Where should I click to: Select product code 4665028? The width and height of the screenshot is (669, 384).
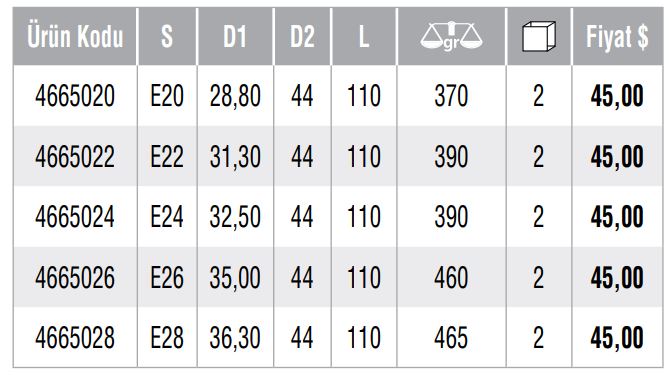pyautogui.click(x=75, y=337)
